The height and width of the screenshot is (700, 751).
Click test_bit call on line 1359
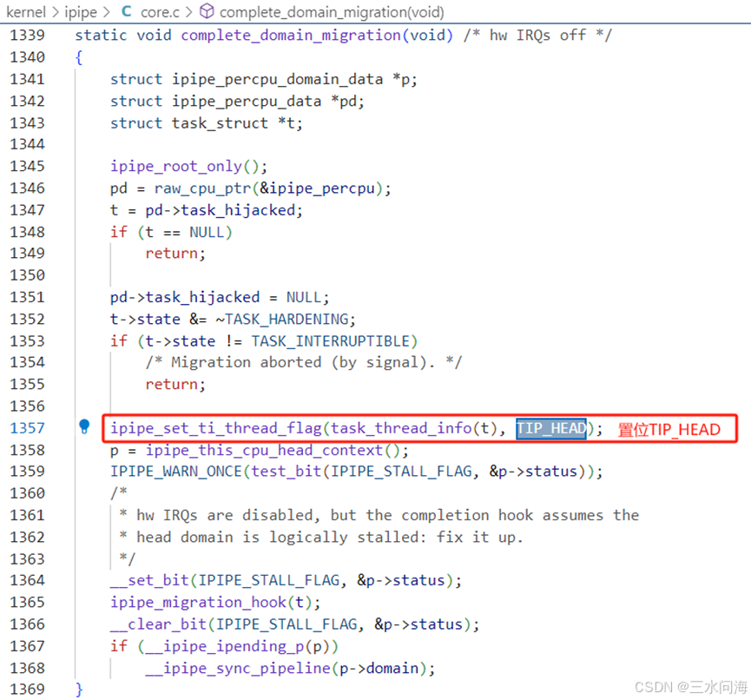(287, 472)
